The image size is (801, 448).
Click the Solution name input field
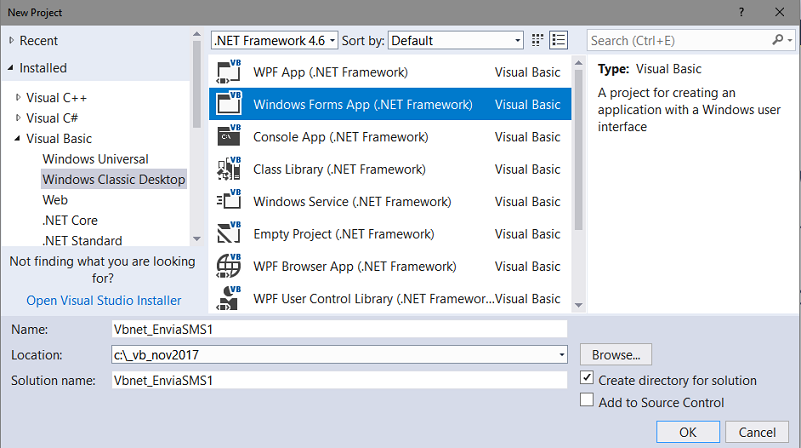point(339,380)
